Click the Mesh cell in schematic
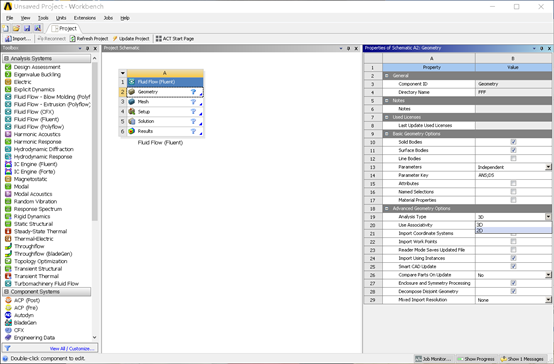Image resolution: width=554 pixels, height=364 pixels. pos(165,102)
